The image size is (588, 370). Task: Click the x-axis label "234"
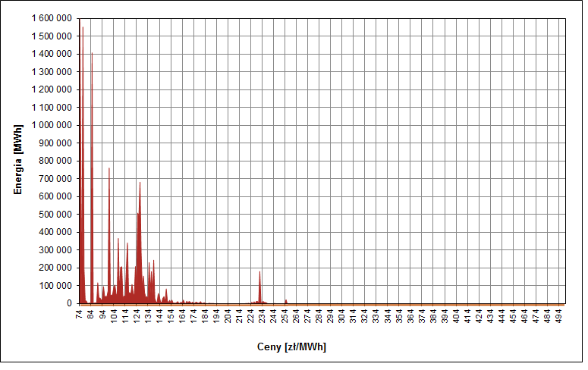262,316
